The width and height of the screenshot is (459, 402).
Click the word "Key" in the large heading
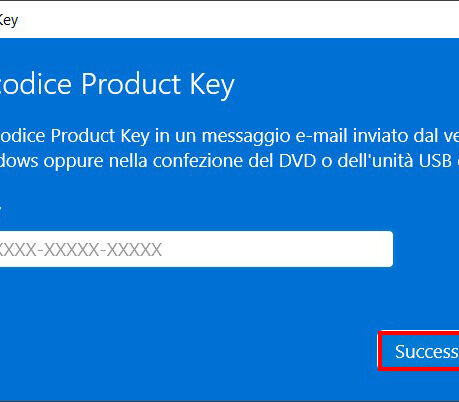point(212,85)
